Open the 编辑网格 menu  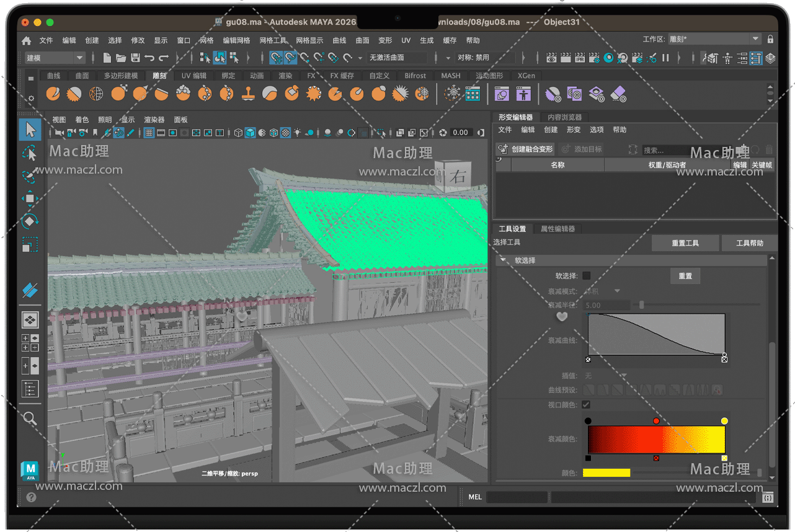[236, 40]
